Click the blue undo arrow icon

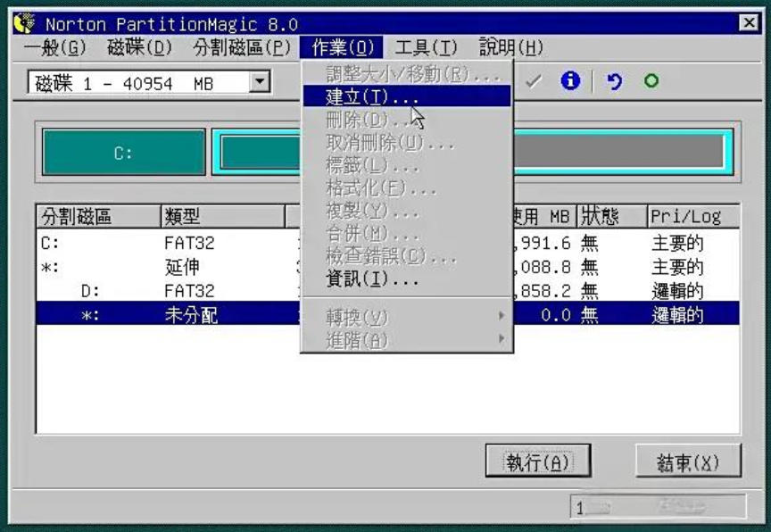point(614,80)
